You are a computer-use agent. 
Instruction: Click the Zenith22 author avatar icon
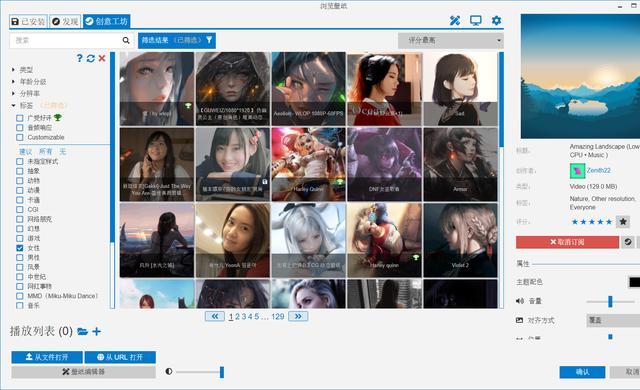pyautogui.click(x=577, y=171)
